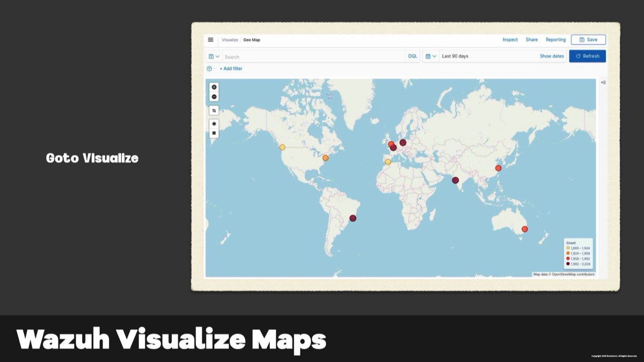Switch query language with DQL toggle

point(412,56)
